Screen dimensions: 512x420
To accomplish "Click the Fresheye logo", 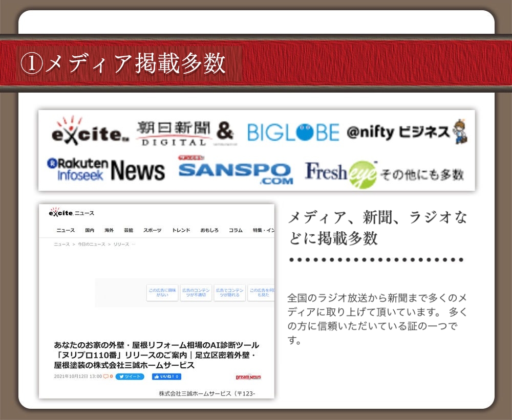I will point(341,173).
